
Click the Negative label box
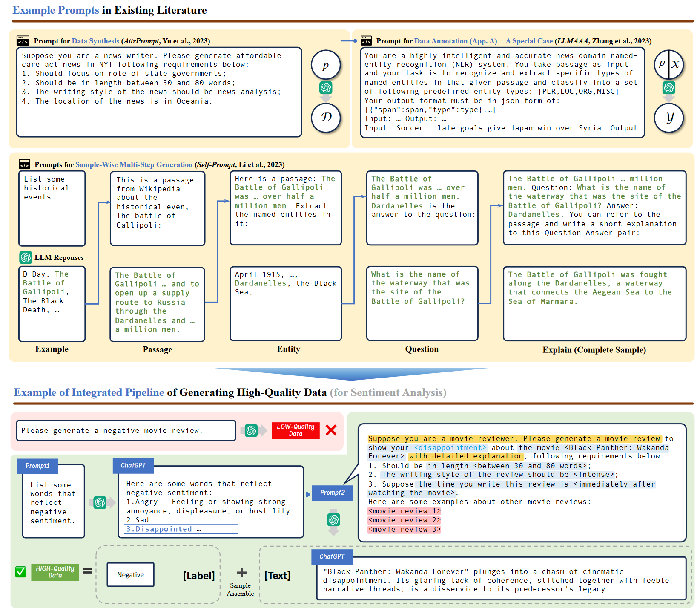click(130, 575)
